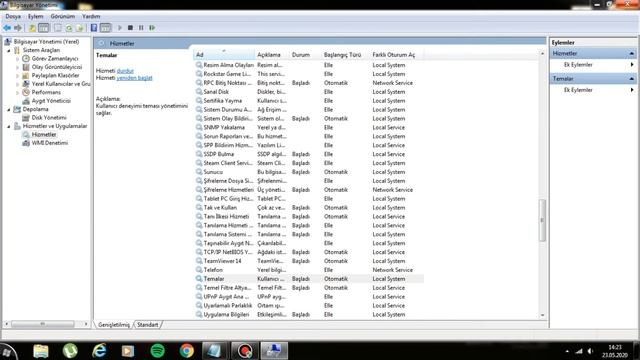Pause service with the pause button
The image size is (640, 360).
click(141, 28)
